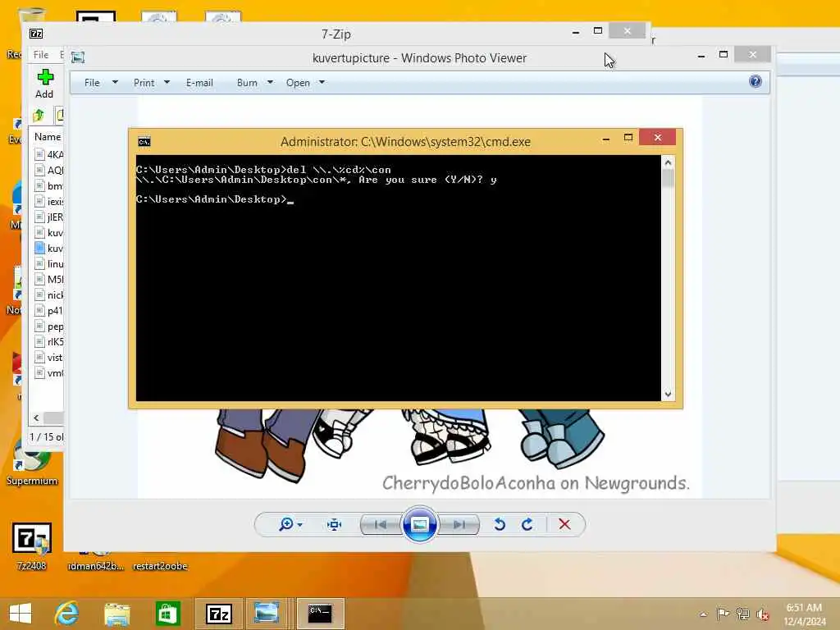The image size is (840, 630).
Task: Open the Photo Viewer File menu
Action: 100,83
